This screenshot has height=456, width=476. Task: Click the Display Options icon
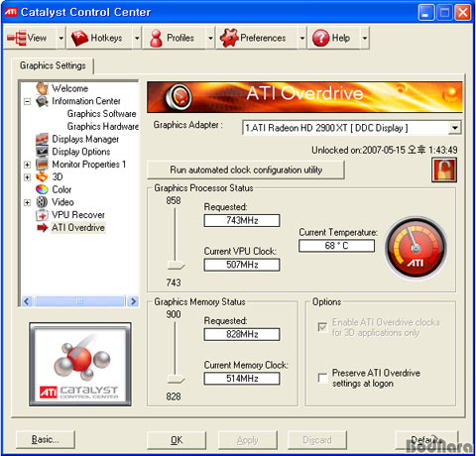(x=42, y=152)
